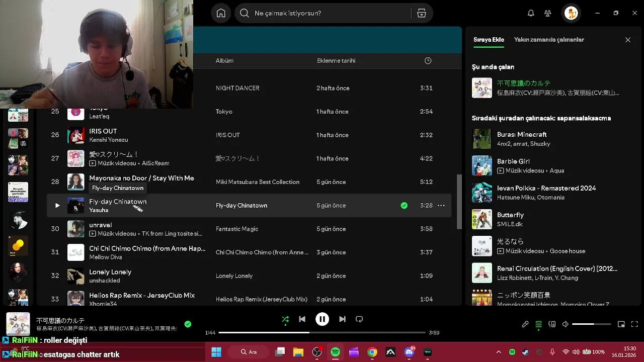
Task: Toggle saved checkmark for now playing song
Action: pos(188,324)
